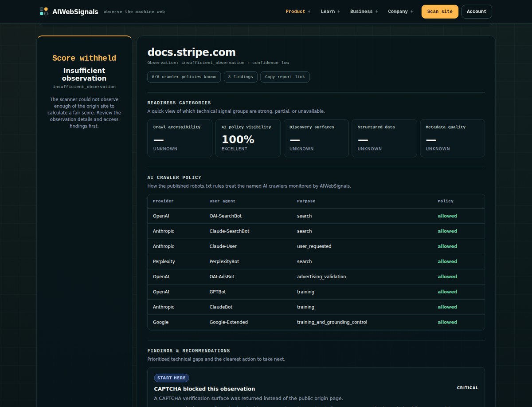This screenshot has width=532, height=407.
Task: Expand the Learn menu
Action: pyautogui.click(x=330, y=12)
